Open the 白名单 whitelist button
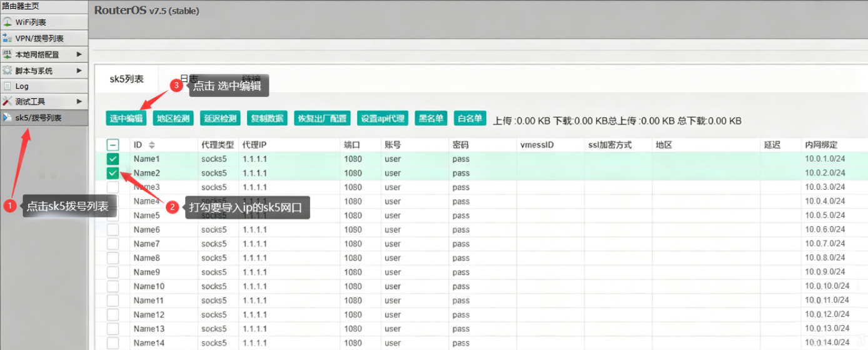The image size is (868, 350). point(470,118)
